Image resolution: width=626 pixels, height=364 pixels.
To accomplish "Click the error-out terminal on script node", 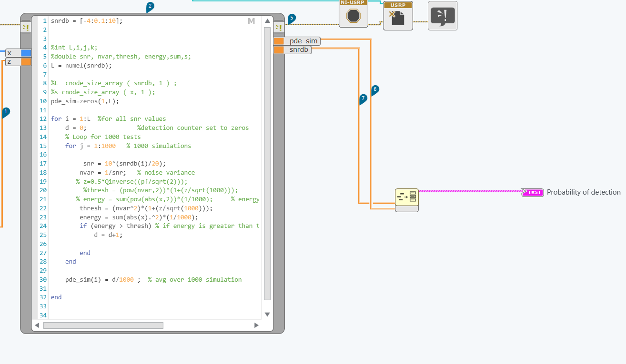I will coord(279,28).
